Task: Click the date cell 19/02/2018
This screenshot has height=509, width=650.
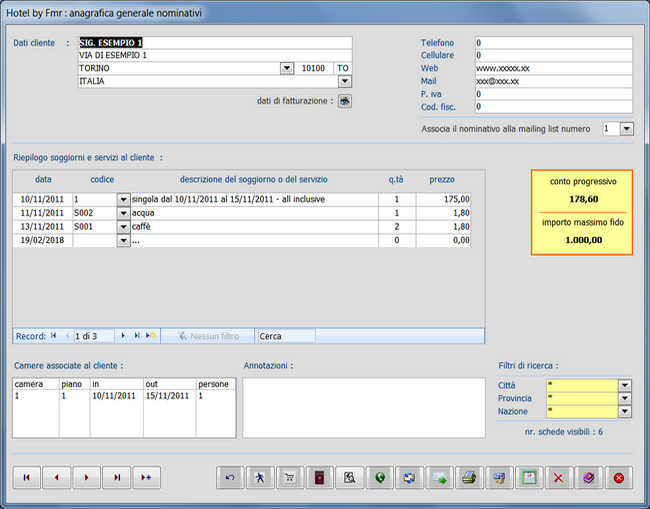Action: (43, 240)
